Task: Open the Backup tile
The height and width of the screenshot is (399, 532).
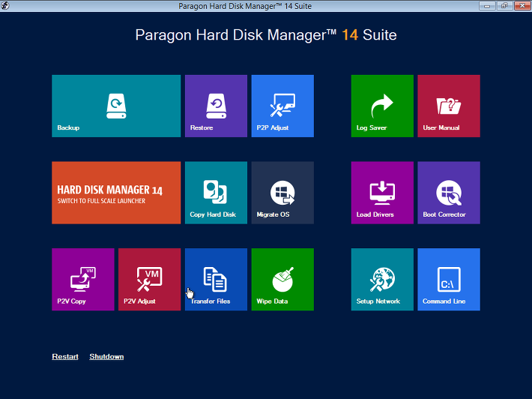Action: (x=116, y=106)
